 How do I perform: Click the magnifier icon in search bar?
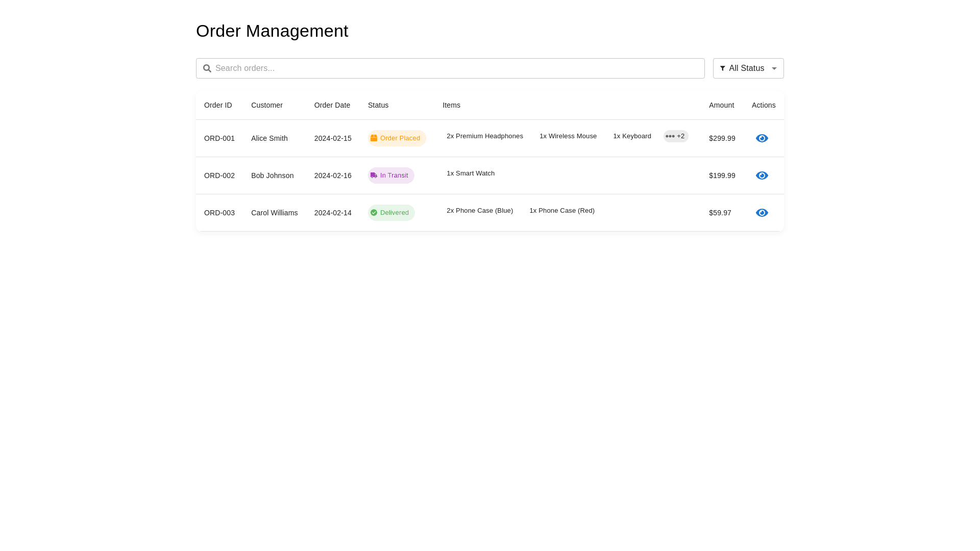207,68
